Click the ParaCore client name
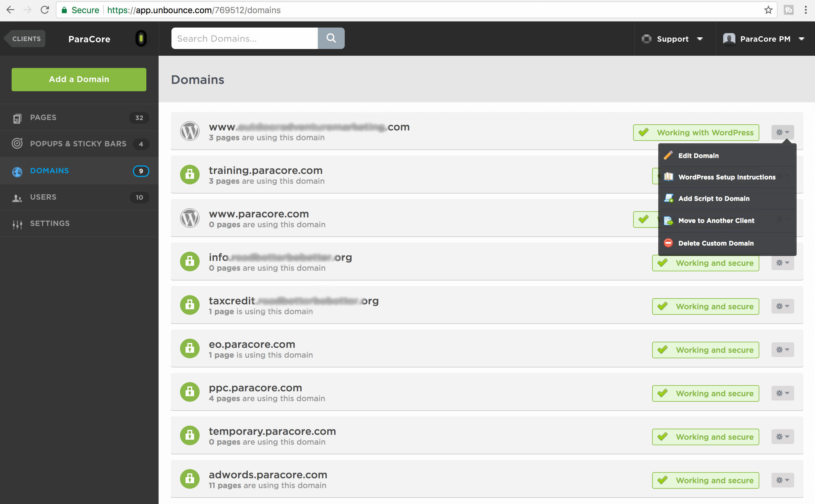Image resolution: width=815 pixels, height=504 pixels. [89, 39]
